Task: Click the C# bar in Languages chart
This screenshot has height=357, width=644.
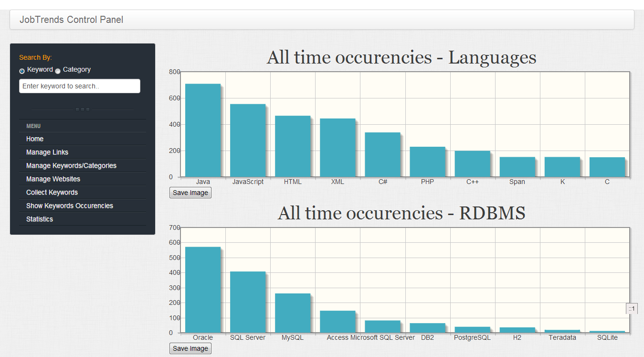Action: point(382,154)
